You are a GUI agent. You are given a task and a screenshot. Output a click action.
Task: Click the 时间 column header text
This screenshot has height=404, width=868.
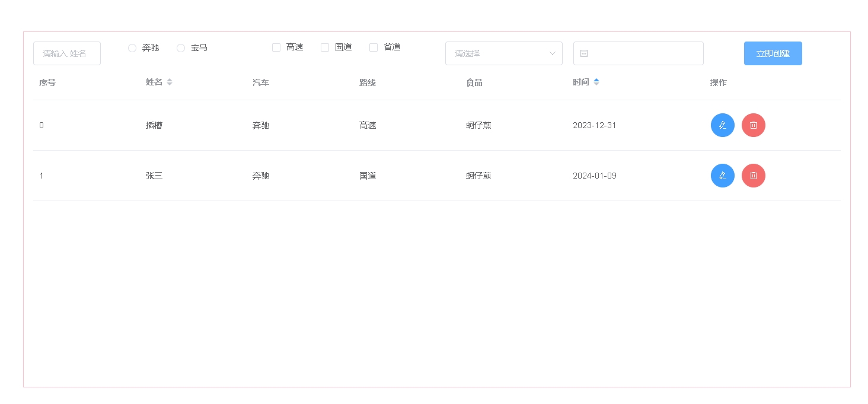click(x=581, y=82)
